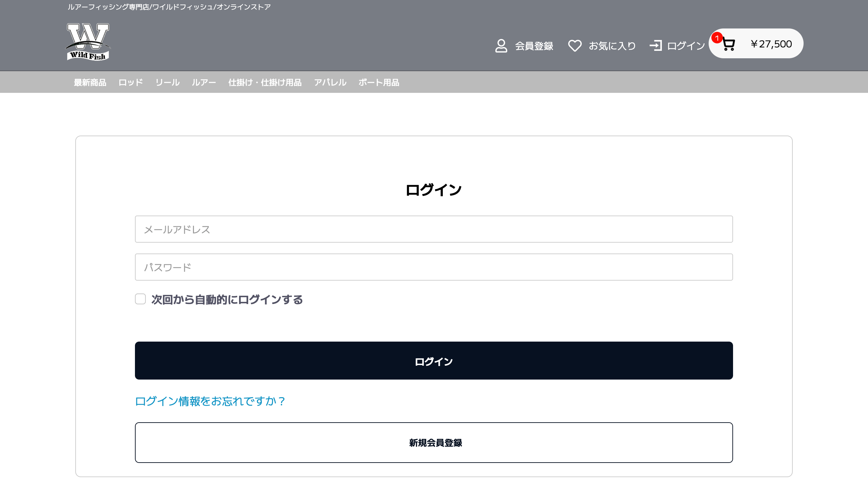Click the store tagline text at top

tap(169, 7)
